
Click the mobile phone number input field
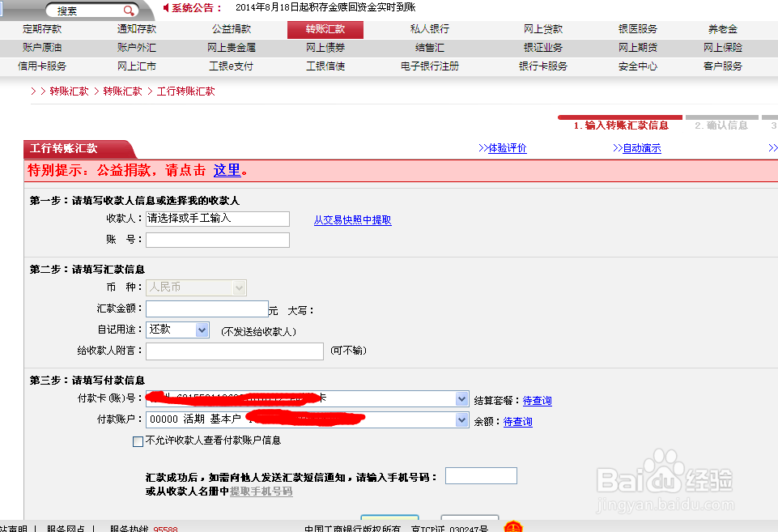[x=481, y=475]
